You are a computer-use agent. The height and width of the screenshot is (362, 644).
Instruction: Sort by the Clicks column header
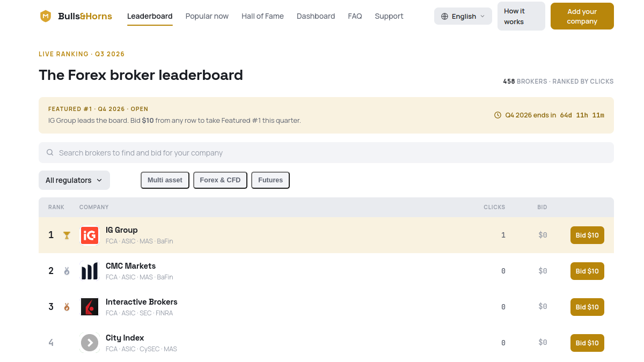(x=494, y=207)
